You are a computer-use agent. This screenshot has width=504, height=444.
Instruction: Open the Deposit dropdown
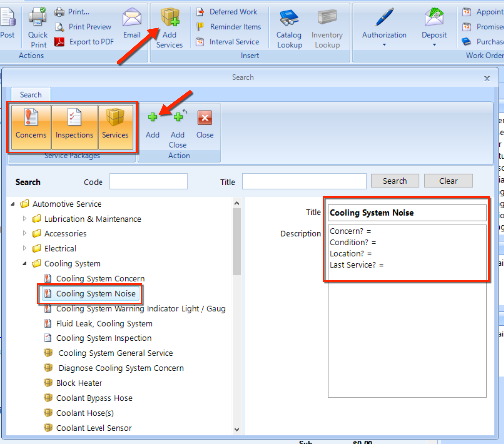click(x=434, y=44)
